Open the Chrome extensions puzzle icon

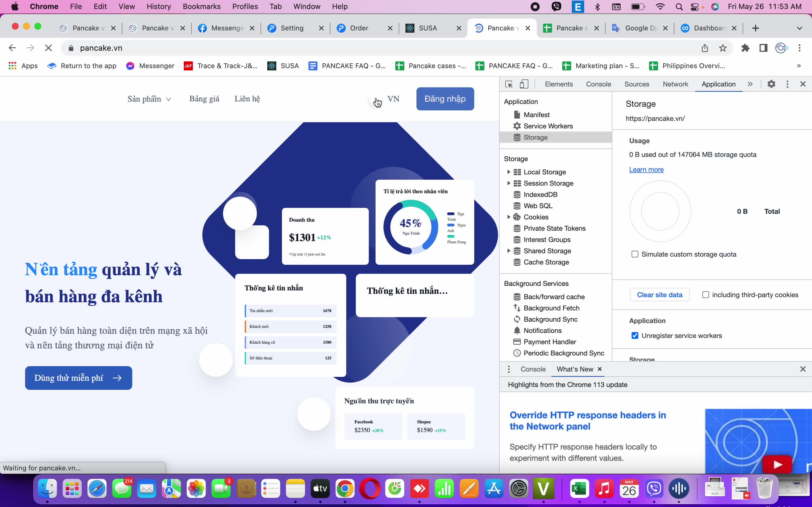[x=745, y=48]
